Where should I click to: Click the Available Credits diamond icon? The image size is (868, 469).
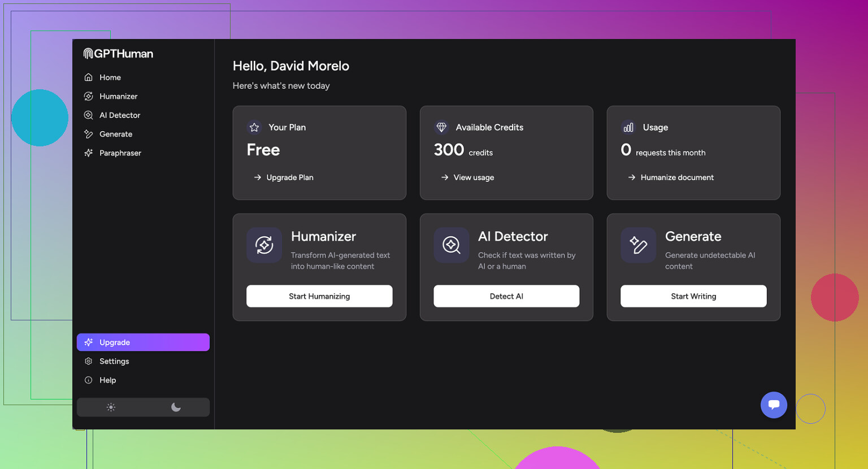point(441,128)
